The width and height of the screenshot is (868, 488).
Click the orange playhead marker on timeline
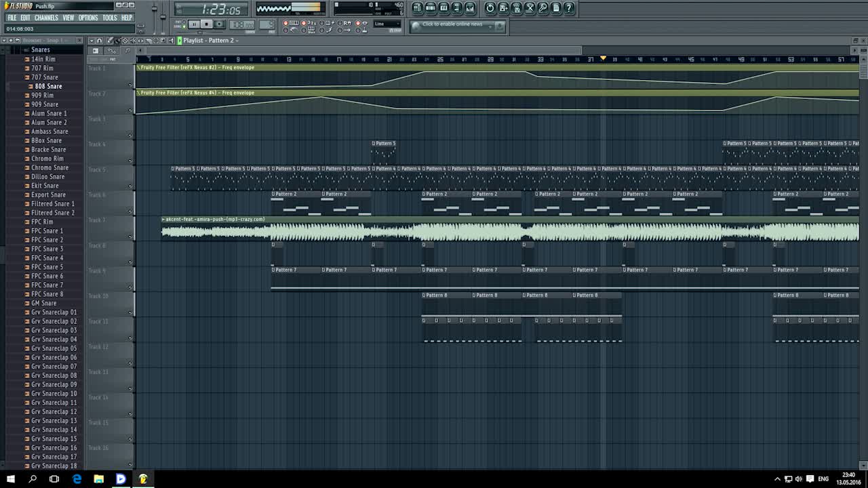[603, 58]
